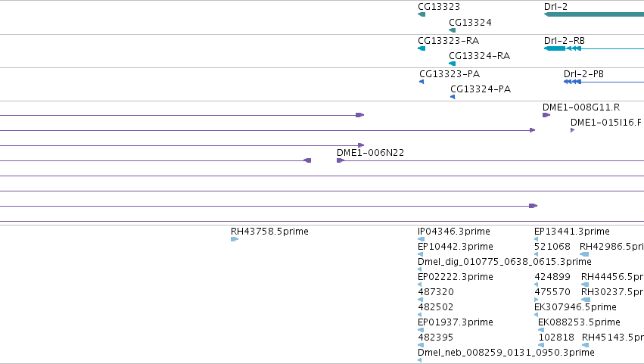644x364 pixels.
Task: Select the EP02222.3prime label
Action: point(455,277)
